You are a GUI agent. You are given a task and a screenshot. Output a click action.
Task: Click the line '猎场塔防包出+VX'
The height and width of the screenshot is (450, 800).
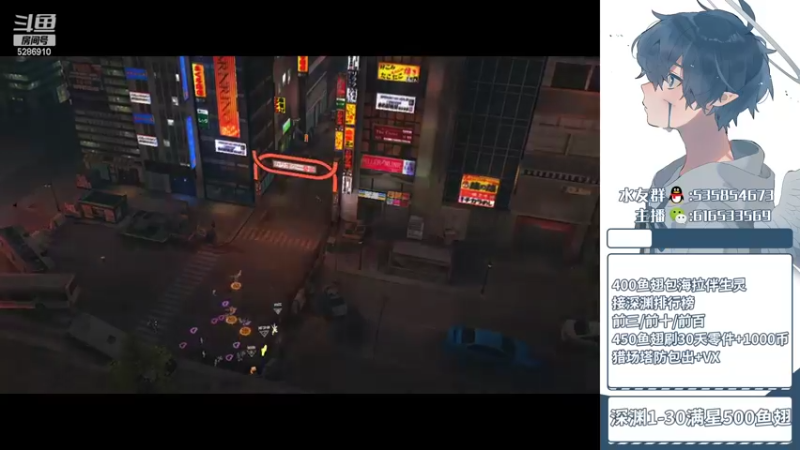[x=666, y=357]
